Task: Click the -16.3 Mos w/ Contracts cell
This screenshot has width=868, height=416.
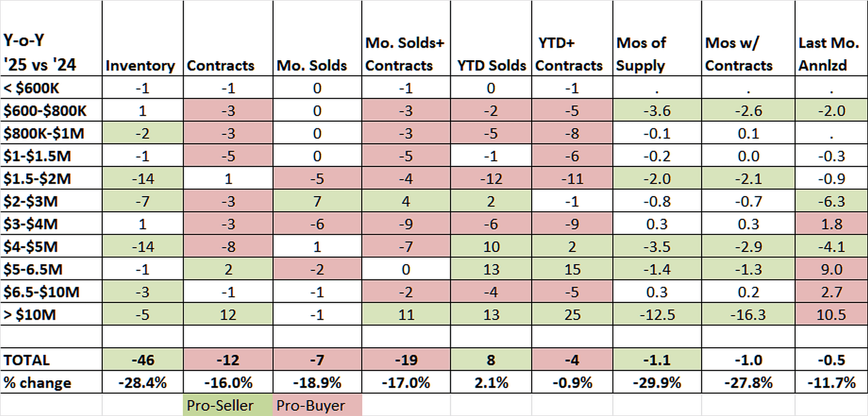Action: coord(748,314)
